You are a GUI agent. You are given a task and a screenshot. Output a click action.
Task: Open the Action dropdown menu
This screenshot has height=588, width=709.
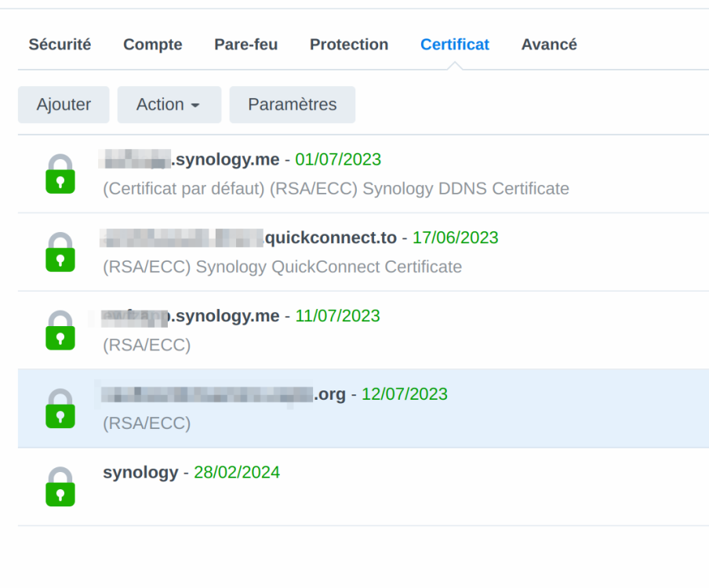point(169,104)
